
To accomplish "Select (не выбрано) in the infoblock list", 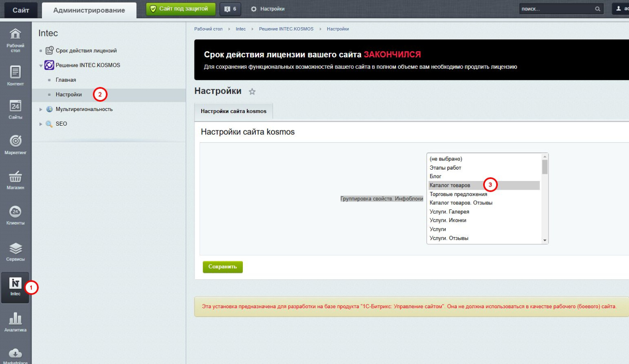I will pos(484,159).
